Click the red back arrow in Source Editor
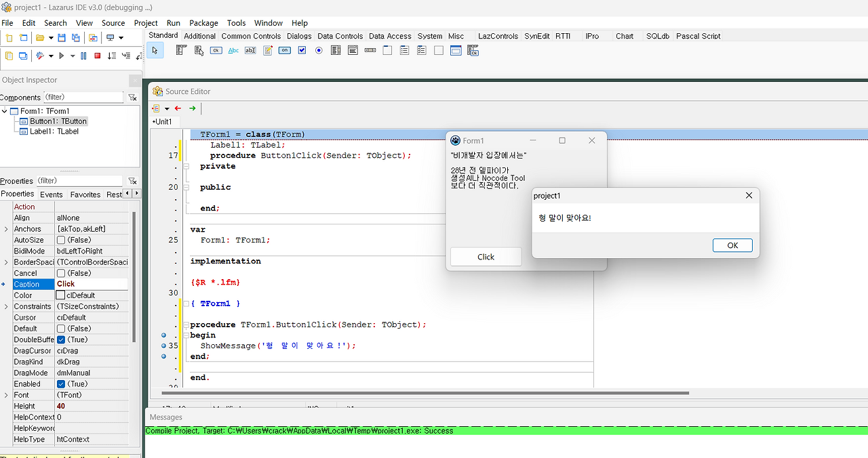The height and width of the screenshot is (458, 868). [x=178, y=108]
